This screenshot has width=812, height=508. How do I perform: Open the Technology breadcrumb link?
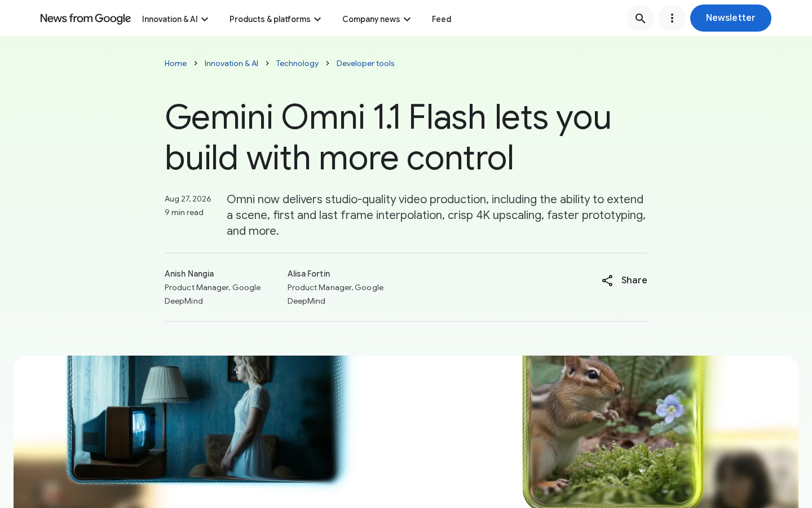297,63
